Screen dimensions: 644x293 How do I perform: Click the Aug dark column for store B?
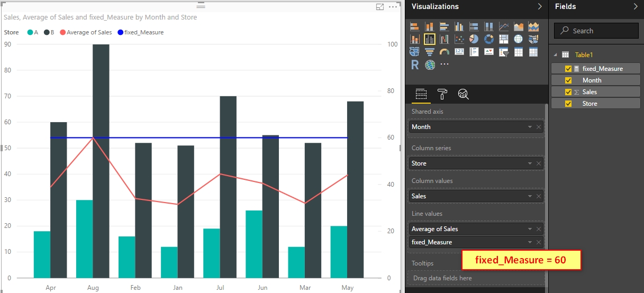pos(101,161)
